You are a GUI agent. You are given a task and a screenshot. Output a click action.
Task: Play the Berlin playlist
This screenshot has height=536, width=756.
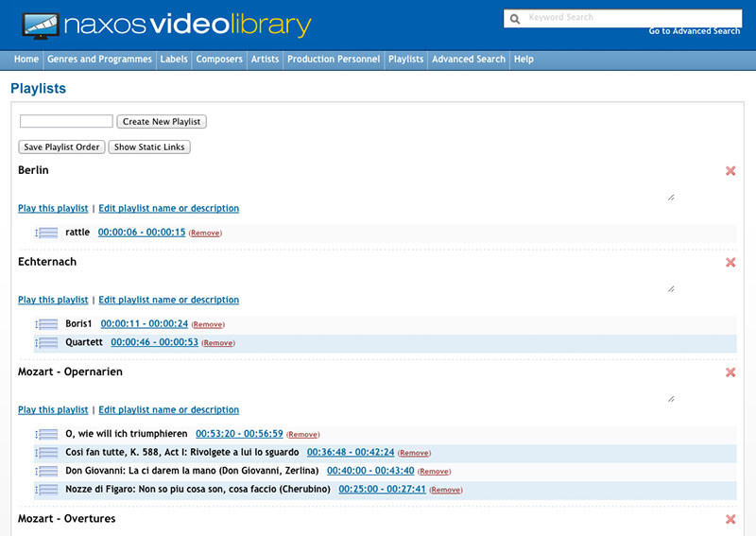coord(53,209)
